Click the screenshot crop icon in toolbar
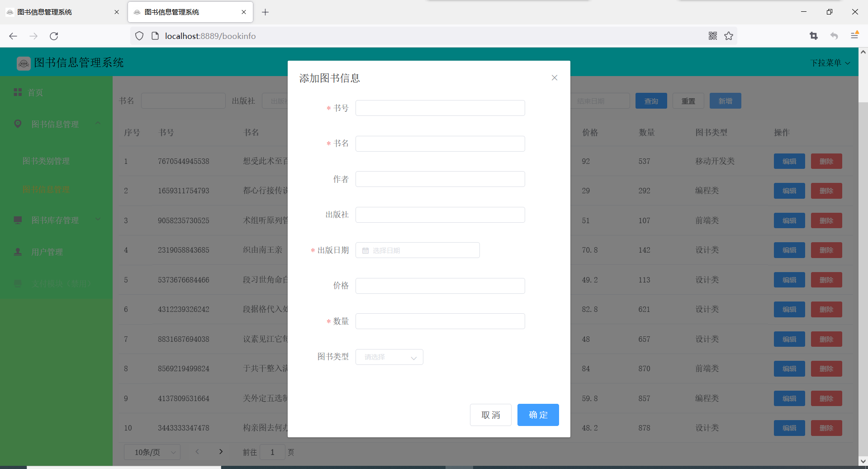 coord(813,36)
